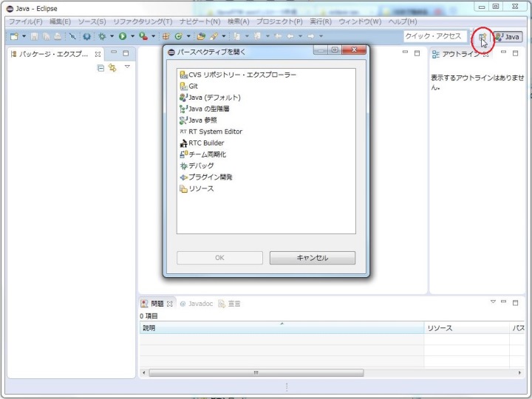Select Java (デフォルト) perspective
This screenshot has height=399, width=532.
pos(210,98)
